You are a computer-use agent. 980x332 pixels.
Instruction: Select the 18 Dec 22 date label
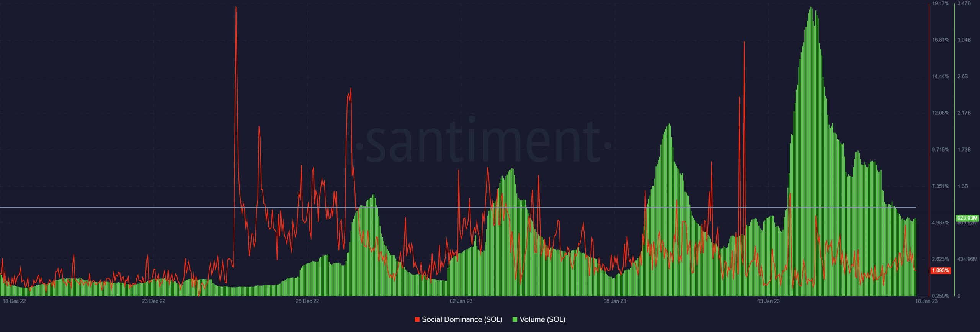click(14, 301)
